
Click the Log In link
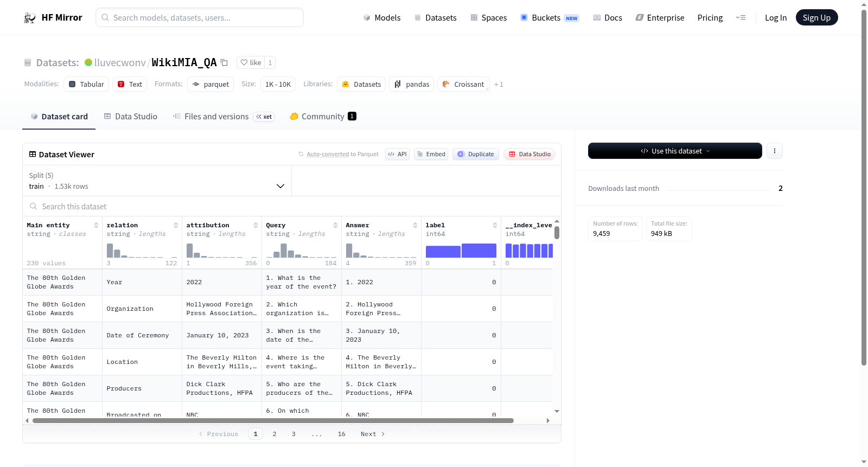pos(776,18)
